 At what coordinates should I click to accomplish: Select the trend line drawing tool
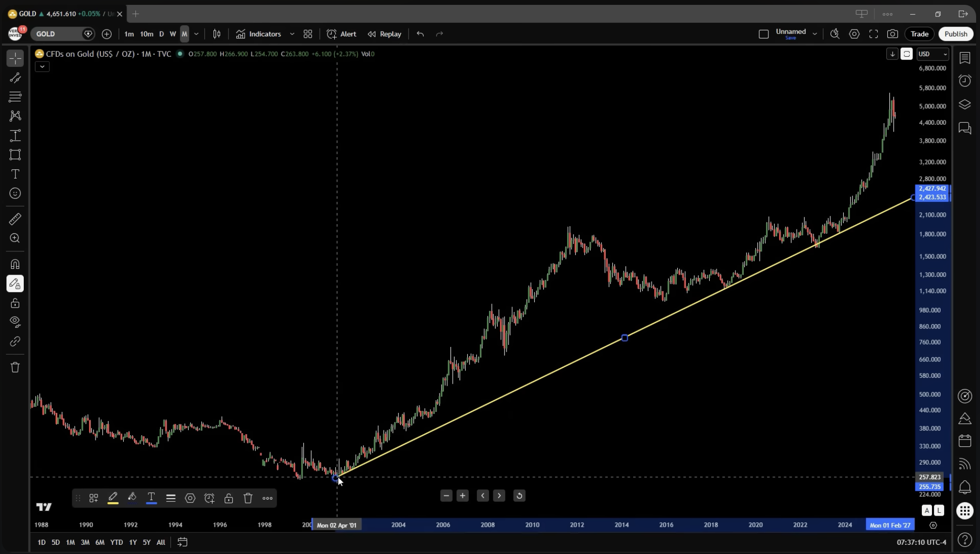pos(15,78)
